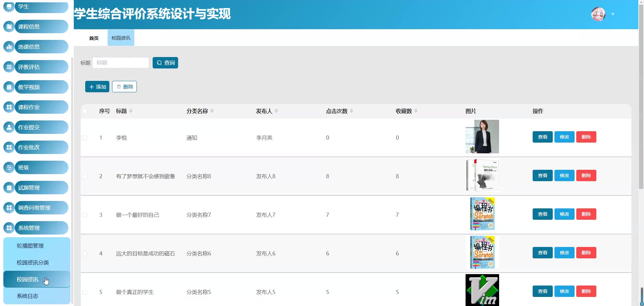Click 查看 for the 李悦 row
Image resolution: width=644 pixels, height=306 pixels.
(543, 137)
